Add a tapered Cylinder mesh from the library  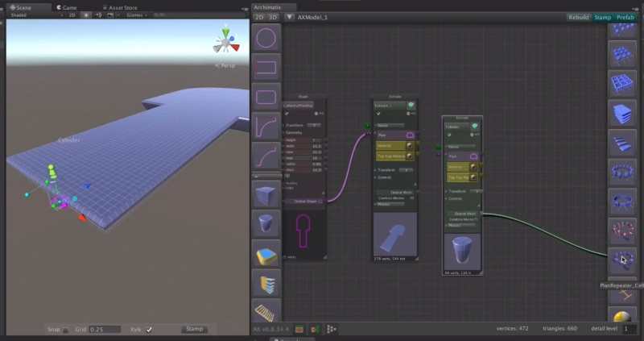pyautogui.click(x=266, y=225)
